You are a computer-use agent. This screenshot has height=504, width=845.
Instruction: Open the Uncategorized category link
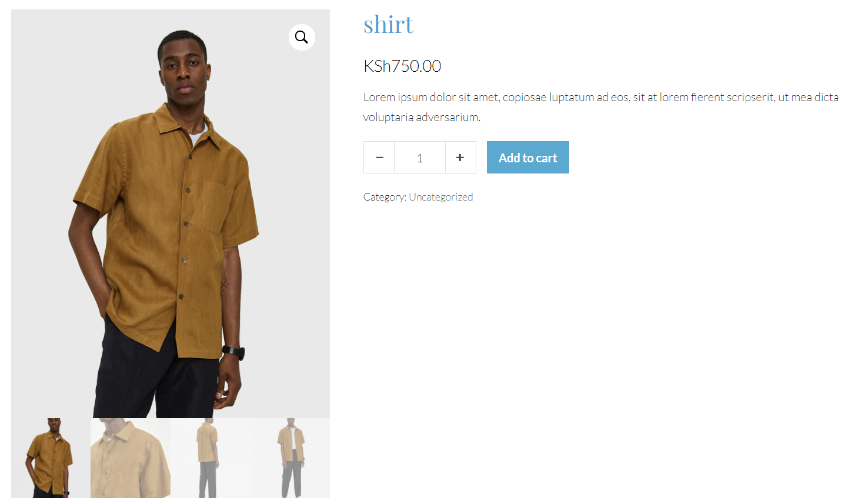[441, 197]
